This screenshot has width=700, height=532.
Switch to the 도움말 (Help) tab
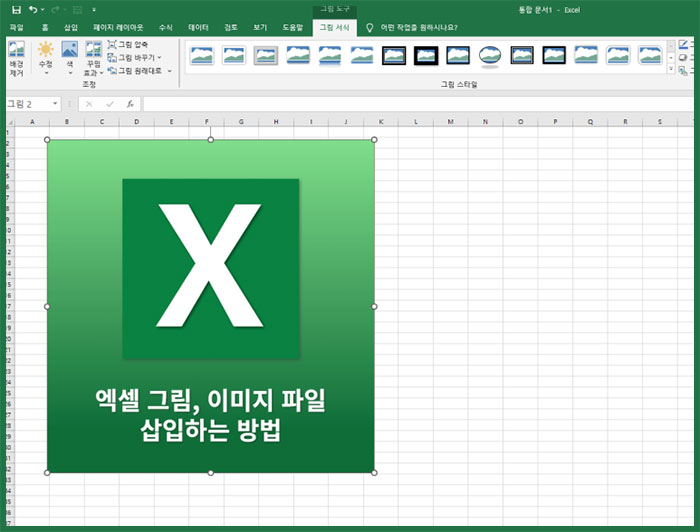pyautogui.click(x=292, y=27)
